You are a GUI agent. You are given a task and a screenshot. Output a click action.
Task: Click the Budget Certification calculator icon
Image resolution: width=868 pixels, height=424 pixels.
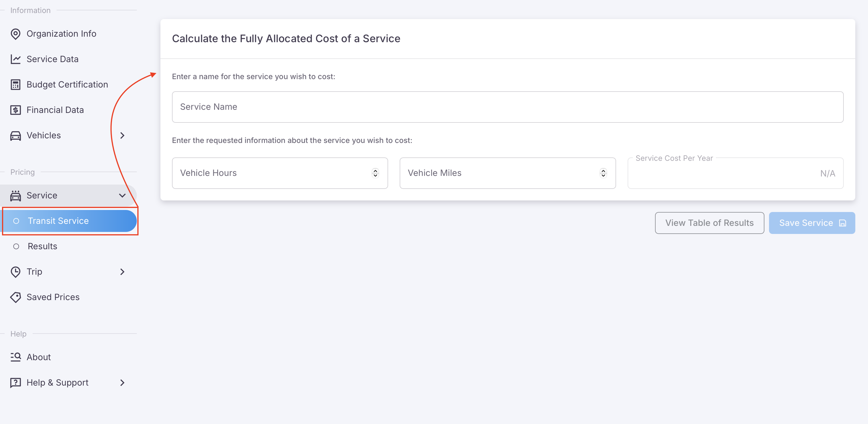[x=16, y=85]
